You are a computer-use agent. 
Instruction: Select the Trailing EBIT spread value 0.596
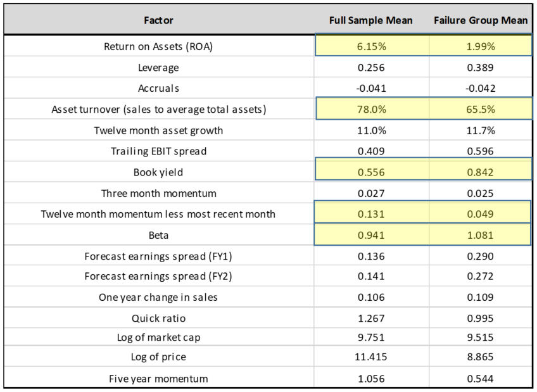point(481,151)
